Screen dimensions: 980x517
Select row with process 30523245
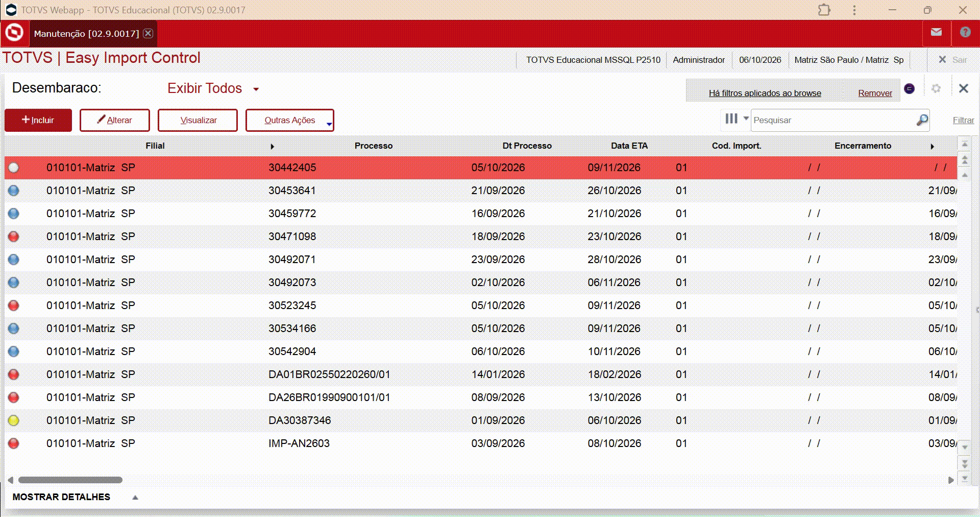tap(481, 306)
